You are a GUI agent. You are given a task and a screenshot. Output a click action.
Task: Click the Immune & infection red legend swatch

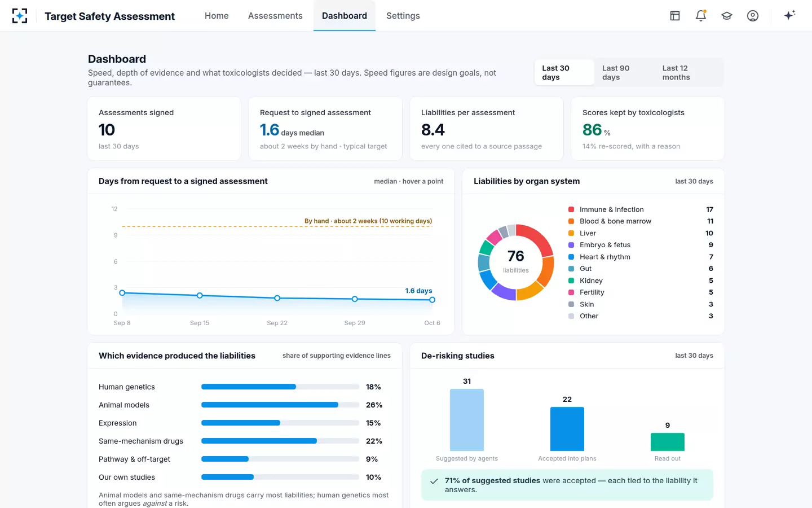click(x=571, y=209)
